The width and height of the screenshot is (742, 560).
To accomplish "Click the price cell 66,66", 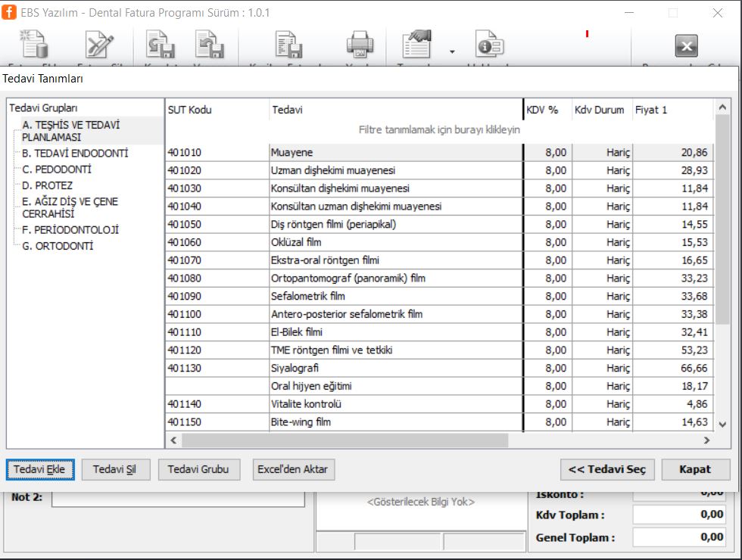I will point(673,368).
